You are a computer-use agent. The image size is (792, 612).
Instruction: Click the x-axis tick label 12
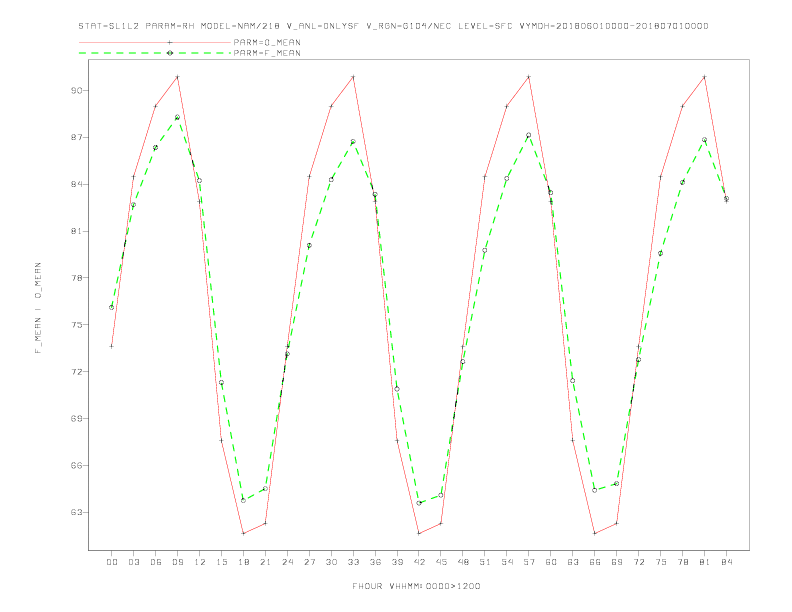pyautogui.click(x=200, y=562)
